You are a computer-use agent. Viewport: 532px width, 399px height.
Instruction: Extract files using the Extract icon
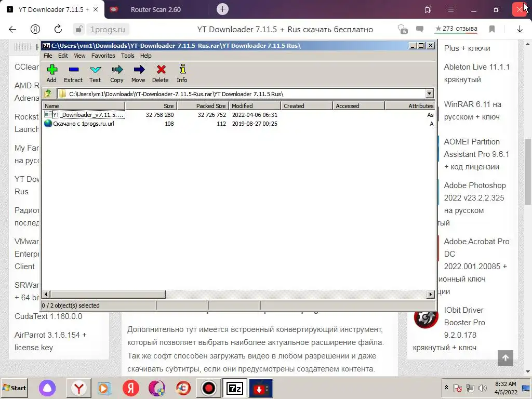click(x=73, y=73)
